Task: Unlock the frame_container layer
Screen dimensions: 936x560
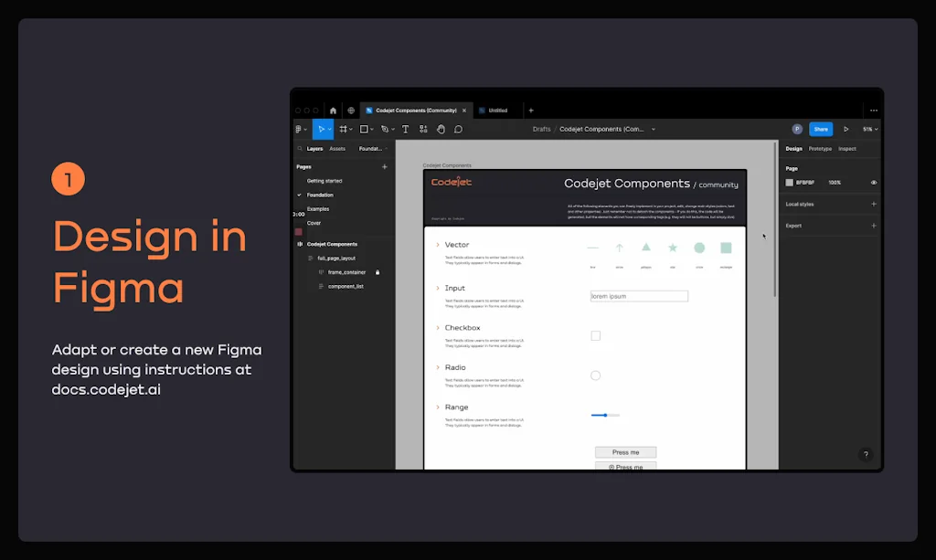Action: click(377, 272)
